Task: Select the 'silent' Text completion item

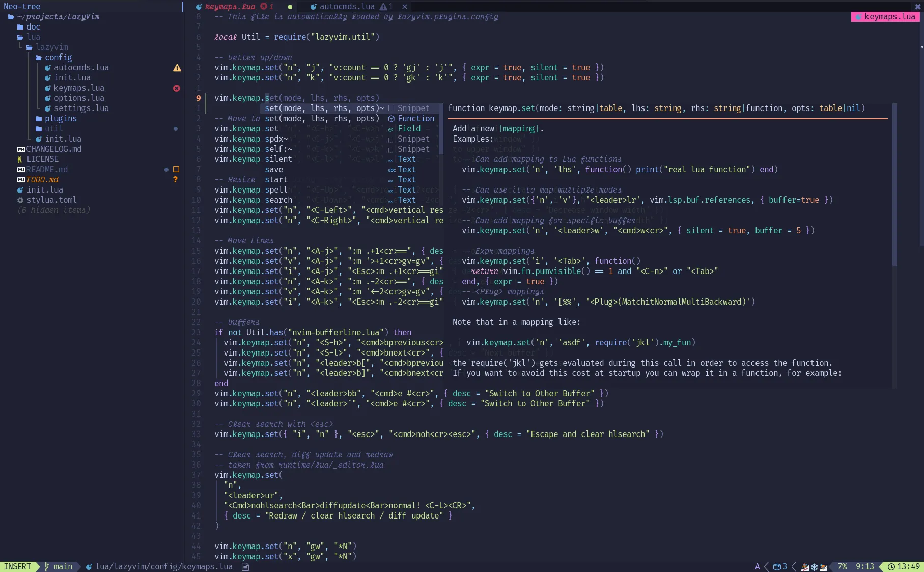Action: (349, 159)
